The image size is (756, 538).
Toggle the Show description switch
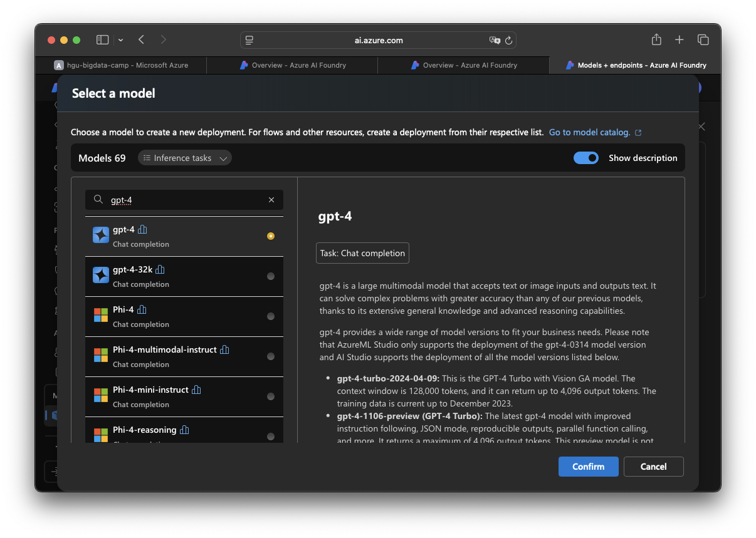point(586,158)
